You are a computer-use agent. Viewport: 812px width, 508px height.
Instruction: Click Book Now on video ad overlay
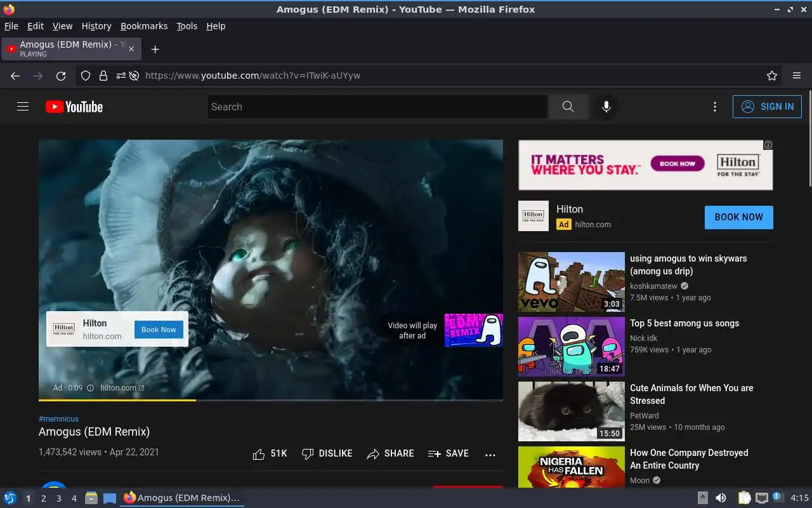click(159, 330)
